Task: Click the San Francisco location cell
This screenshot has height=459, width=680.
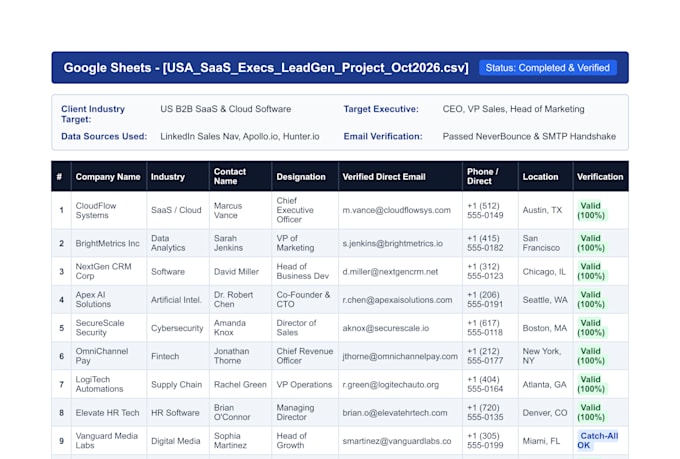Action: 545,243
